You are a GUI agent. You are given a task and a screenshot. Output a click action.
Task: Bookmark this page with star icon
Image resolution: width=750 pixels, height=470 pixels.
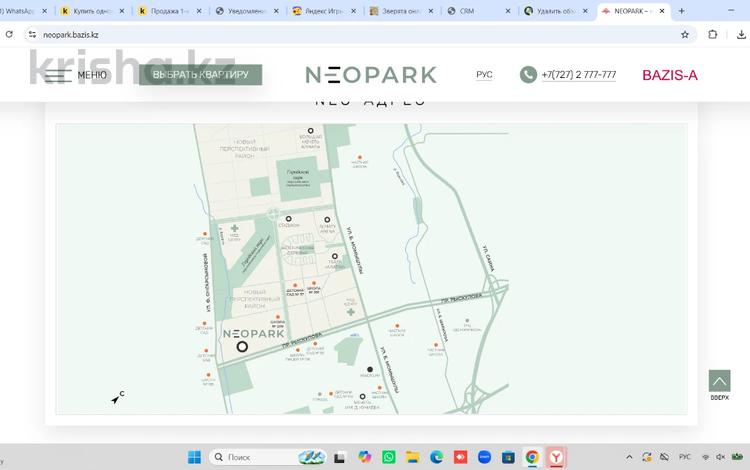pos(685,34)
